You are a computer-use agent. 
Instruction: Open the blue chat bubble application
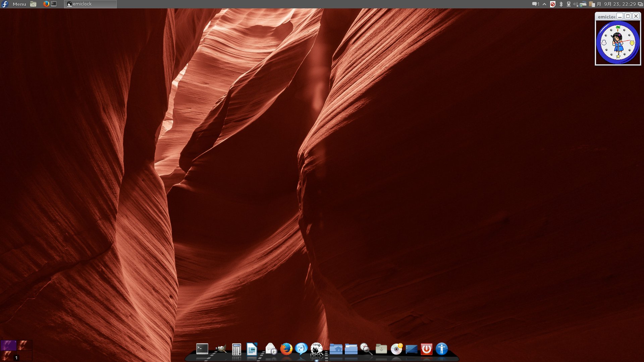pos(301,349)
